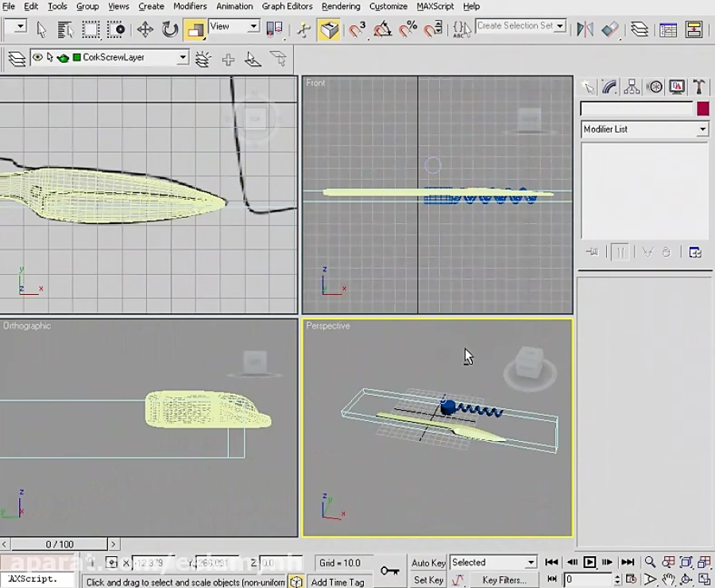
Task: Toggle Key Mode next to frame field
Action: coord(552,579)
